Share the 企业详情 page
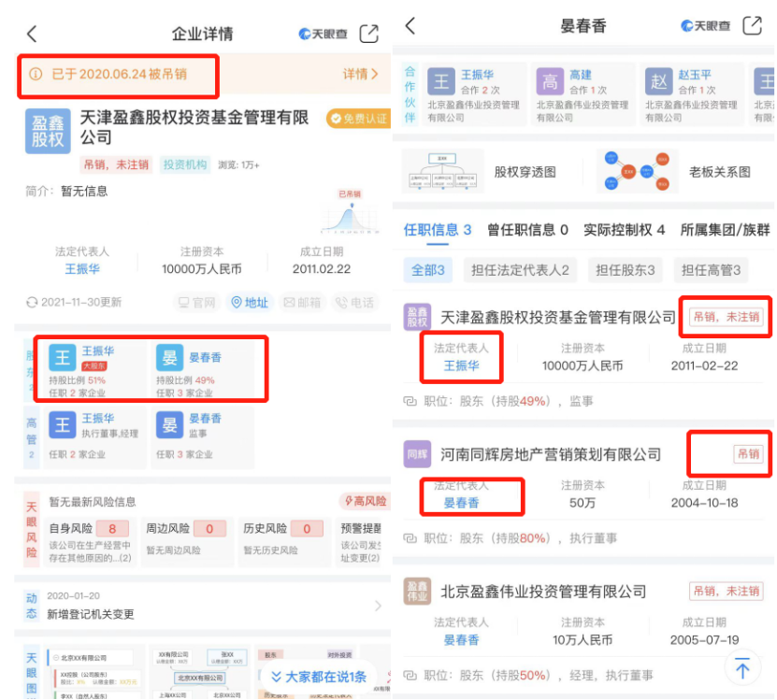 tap(368, 34)
